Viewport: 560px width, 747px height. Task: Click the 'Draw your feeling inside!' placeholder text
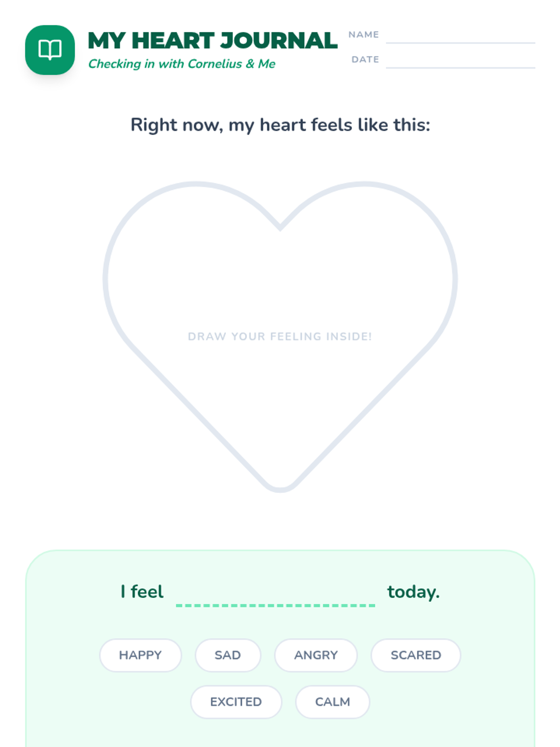pyautogui.click(x=280, y=337)
